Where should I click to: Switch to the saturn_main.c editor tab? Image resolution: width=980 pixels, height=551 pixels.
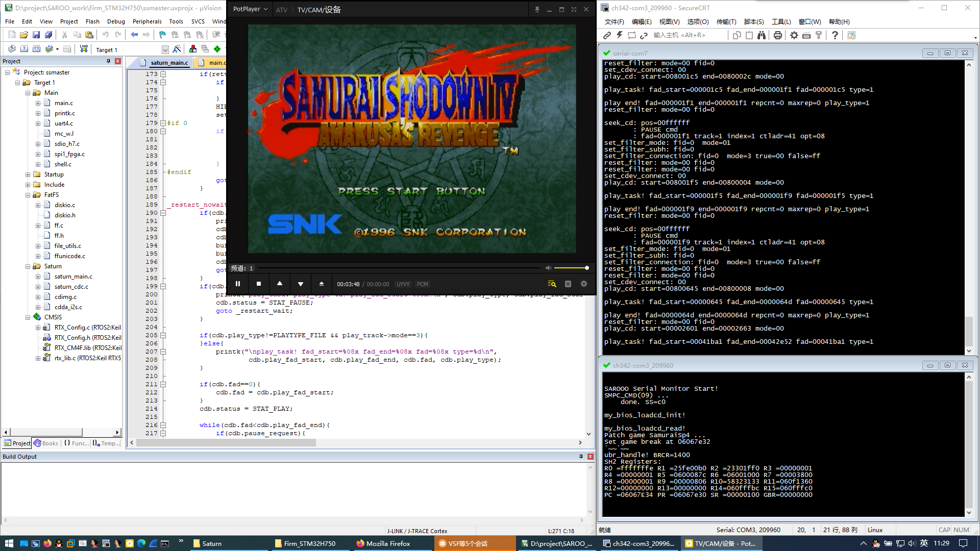point(169,63)
